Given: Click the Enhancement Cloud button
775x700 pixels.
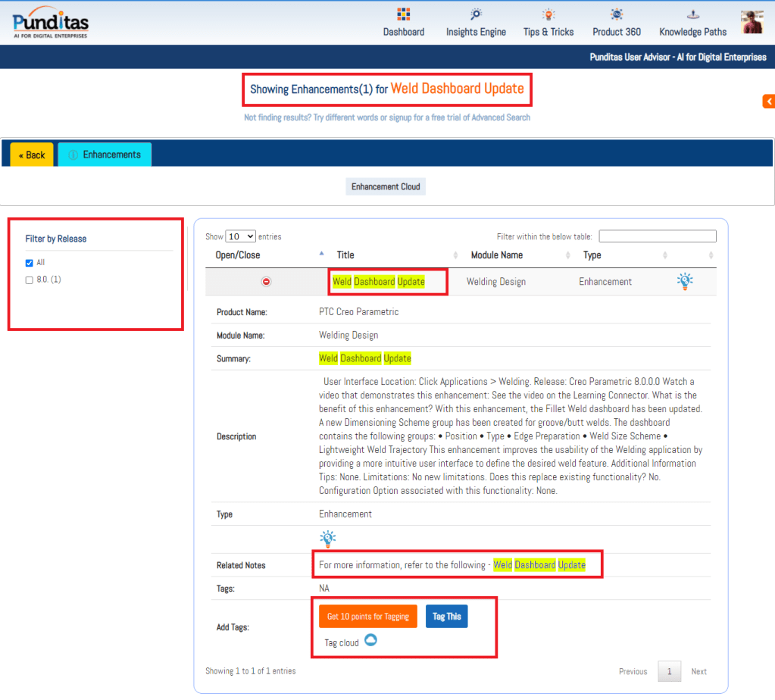Looking at the screenshot, I should pos(386,186).
